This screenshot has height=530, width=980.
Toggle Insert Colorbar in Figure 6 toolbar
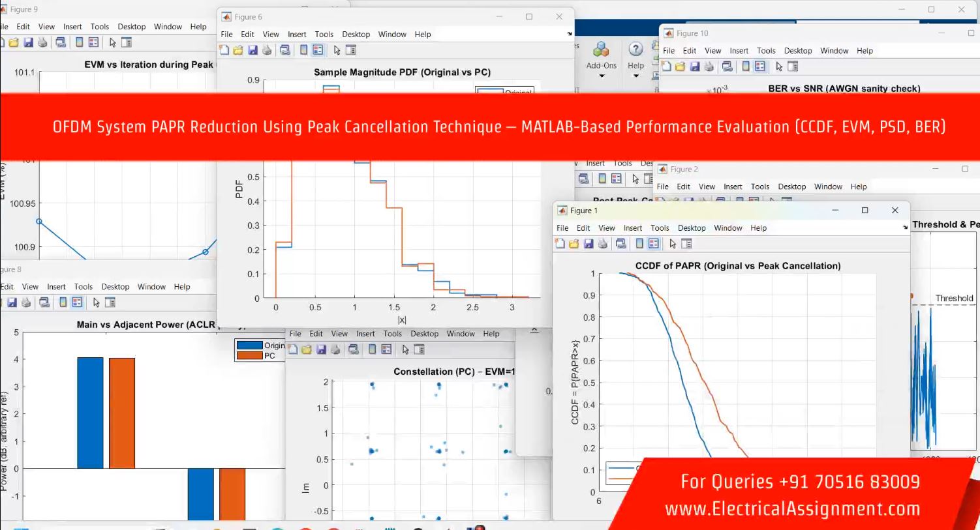click(x=303, y=50)
